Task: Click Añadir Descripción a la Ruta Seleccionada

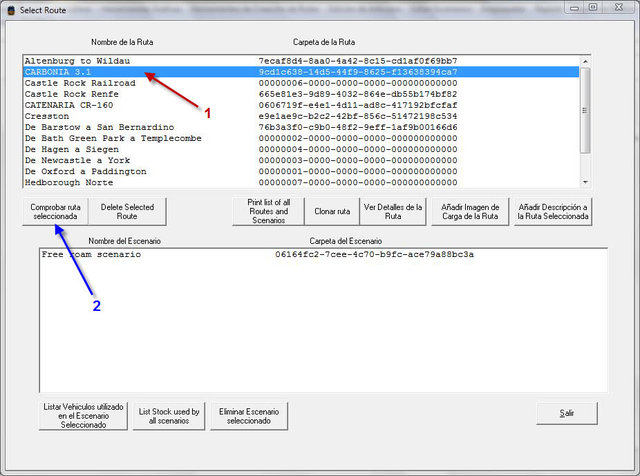Action: (x=551, y=211)
